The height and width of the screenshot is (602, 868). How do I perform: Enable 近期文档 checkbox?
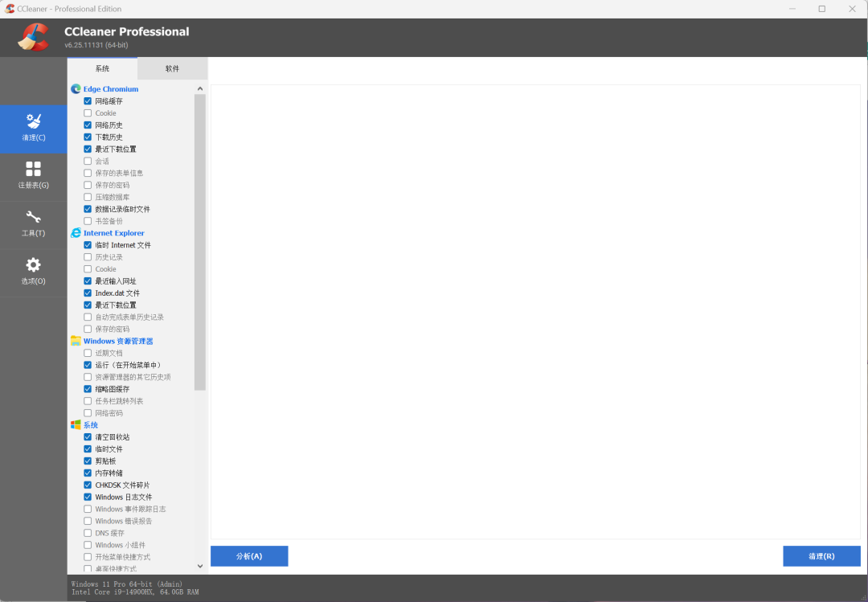[88, 353]
